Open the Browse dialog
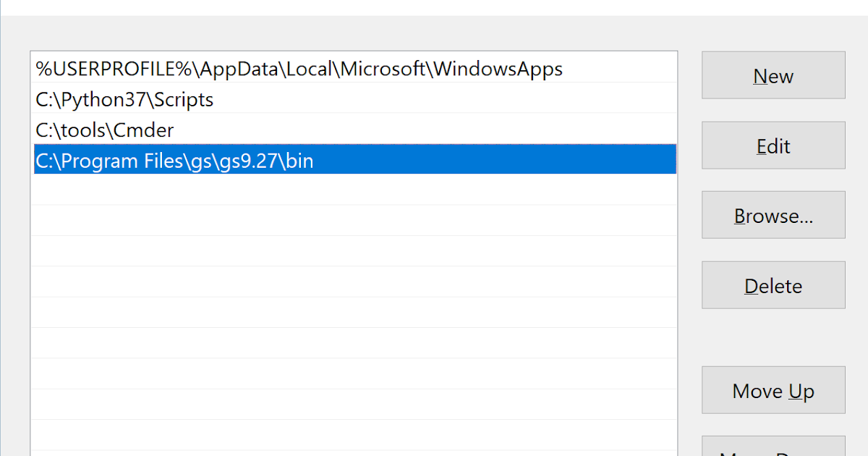The height and width of the screenshot is (456, 868). 773,215
